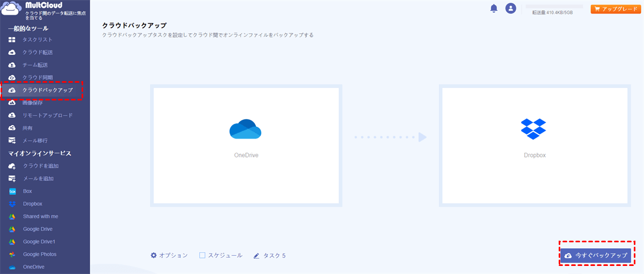This screenshot has height=274, width=644.
Task: Click the Dropbox icon in sidebar
Action: click(x=12, y=204)
